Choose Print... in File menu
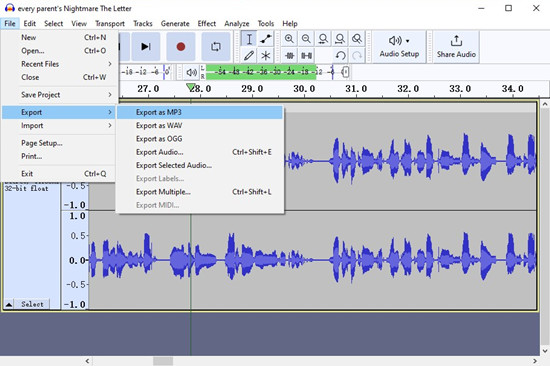 tap(59, 156)
